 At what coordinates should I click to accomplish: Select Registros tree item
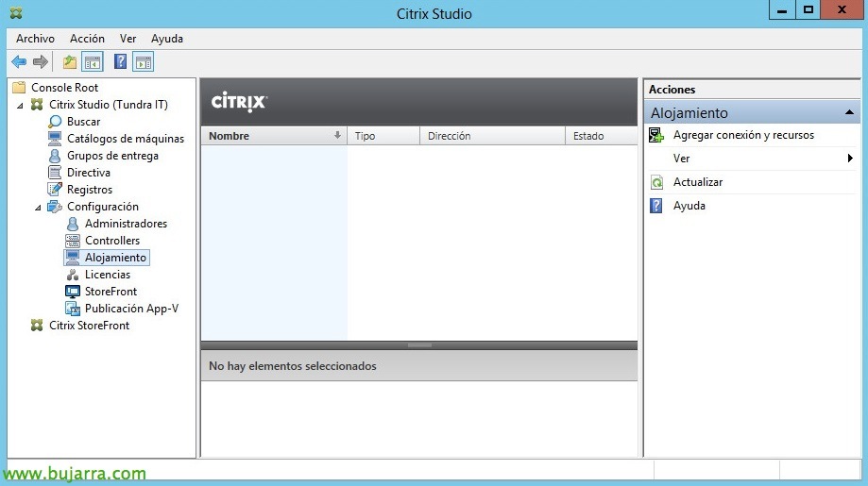click(x=90, y=190)
